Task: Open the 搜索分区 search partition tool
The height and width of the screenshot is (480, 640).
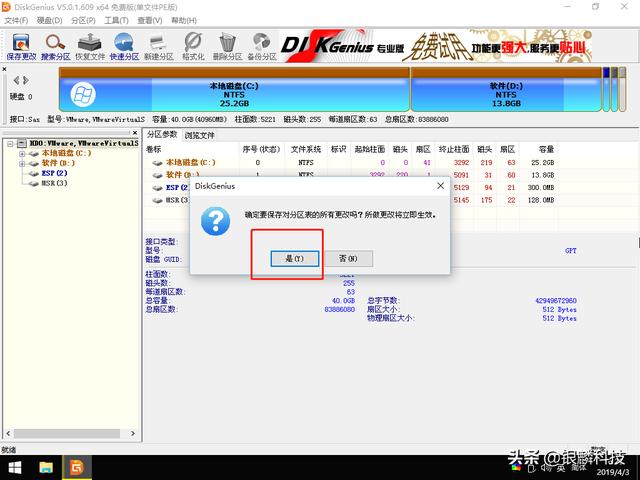Action: (x=56, y=47)
